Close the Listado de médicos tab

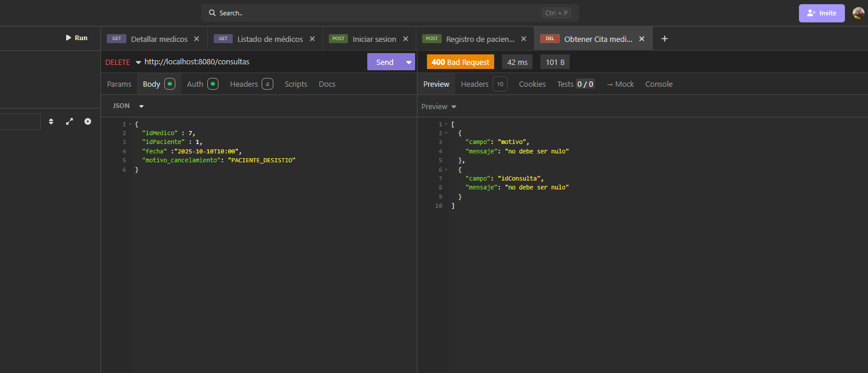pyautogui.click(x=312, y=39)
